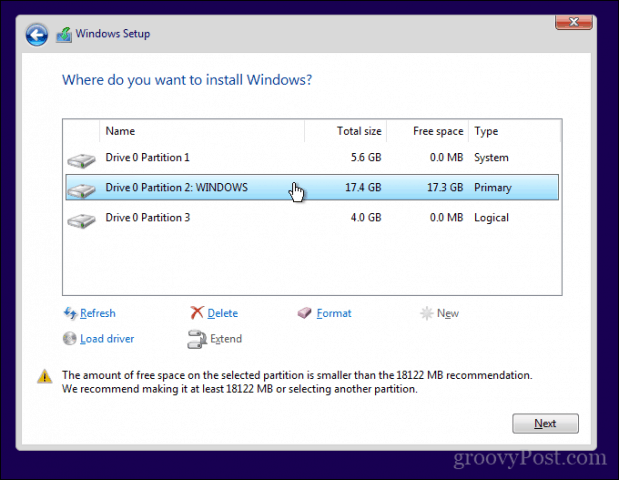Screen dimensions: 619x480
Task: Select Drive 0 Partition 1 row
Action: (x=312, y=158)
